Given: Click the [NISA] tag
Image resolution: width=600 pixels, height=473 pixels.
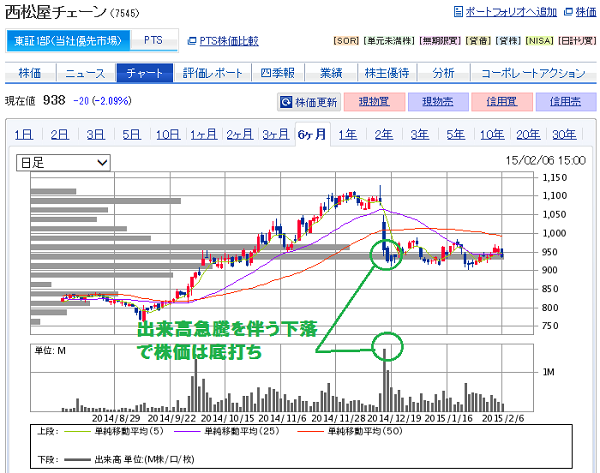Looking at the screenshot, I should [x=540, y=41].
